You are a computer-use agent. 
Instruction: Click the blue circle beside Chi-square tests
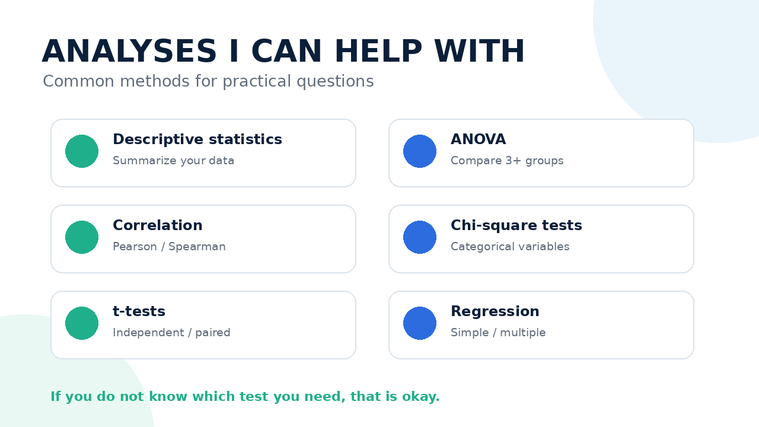(x=420, y=237)
